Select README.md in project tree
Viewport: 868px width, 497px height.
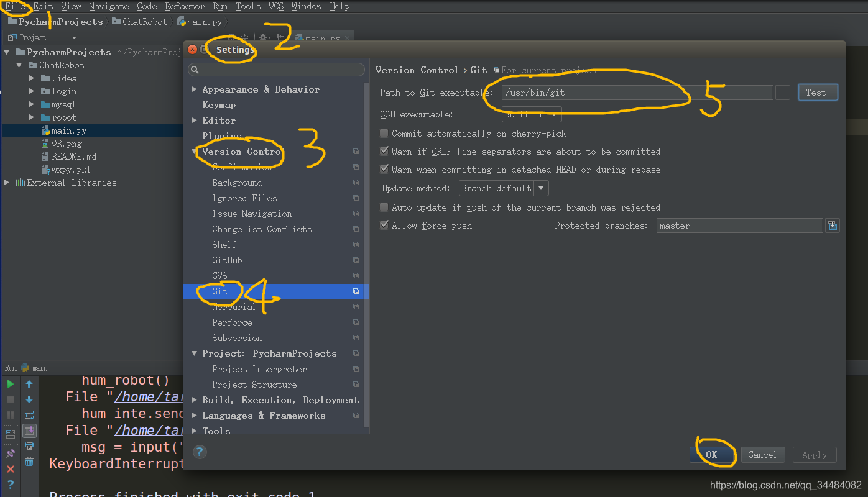coord(74,157)
